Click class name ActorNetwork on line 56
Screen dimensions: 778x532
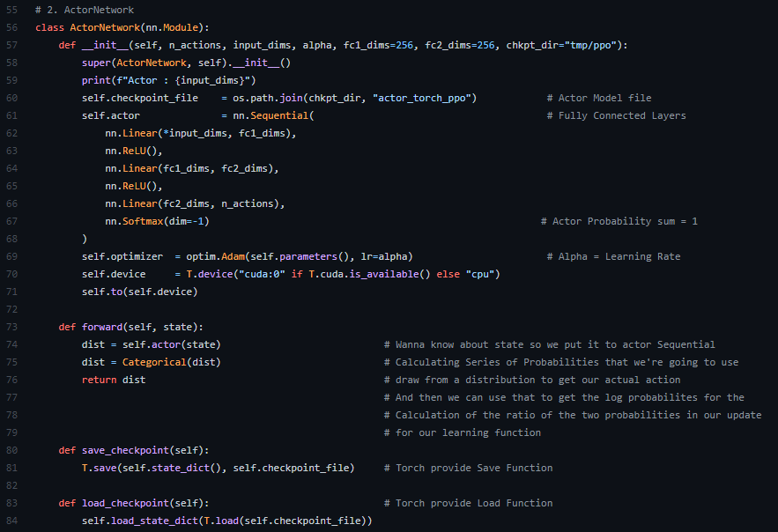tap(105, 28)
